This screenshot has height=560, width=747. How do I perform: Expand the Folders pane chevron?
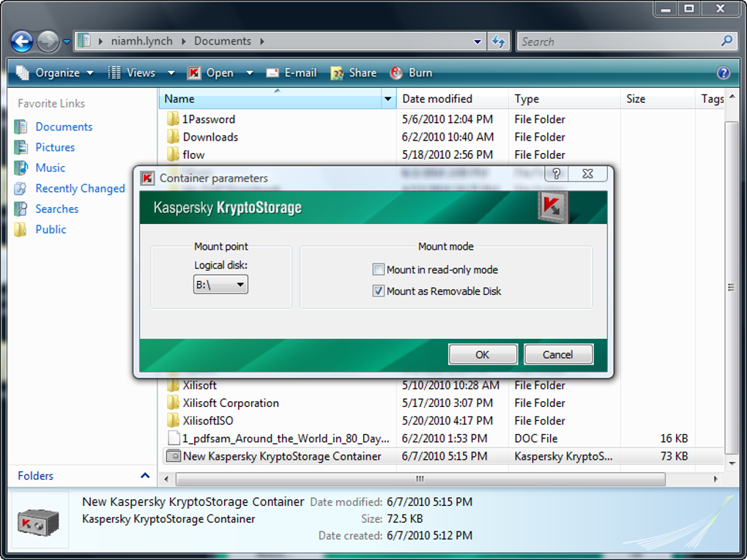pos(145,475)
